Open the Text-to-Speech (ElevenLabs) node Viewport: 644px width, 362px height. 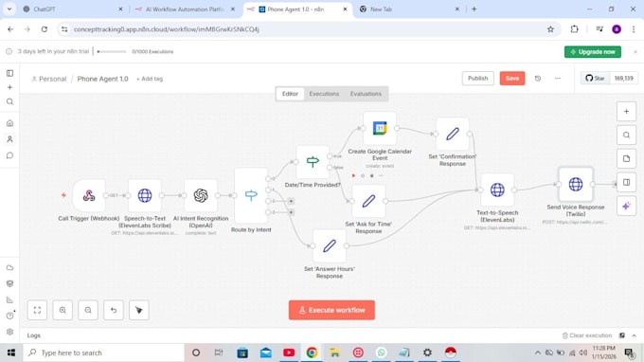click(497, 190)
